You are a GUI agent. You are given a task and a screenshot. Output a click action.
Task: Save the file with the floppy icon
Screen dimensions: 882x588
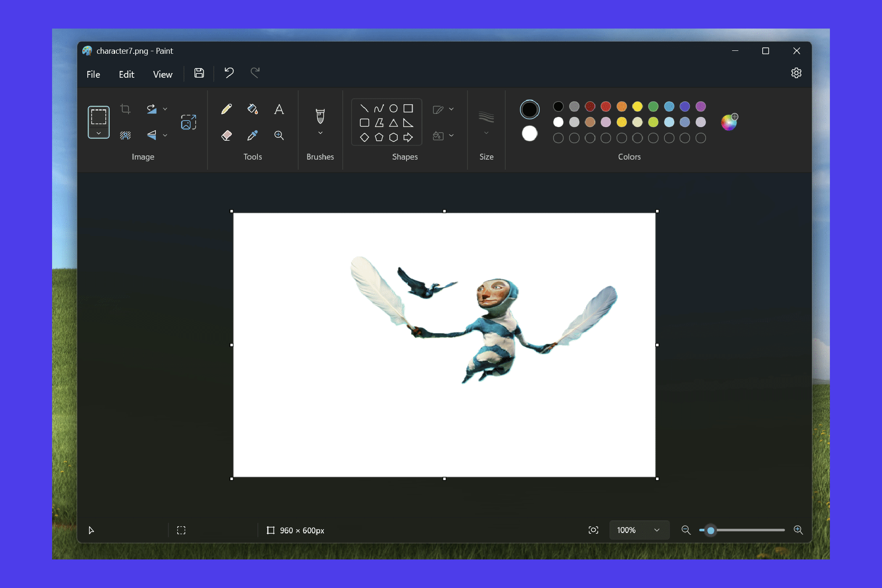click(x=199, y=73)
